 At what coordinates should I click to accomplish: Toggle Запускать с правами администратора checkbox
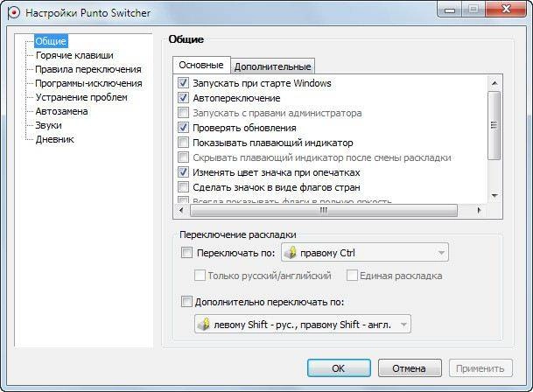coord(183,113)
